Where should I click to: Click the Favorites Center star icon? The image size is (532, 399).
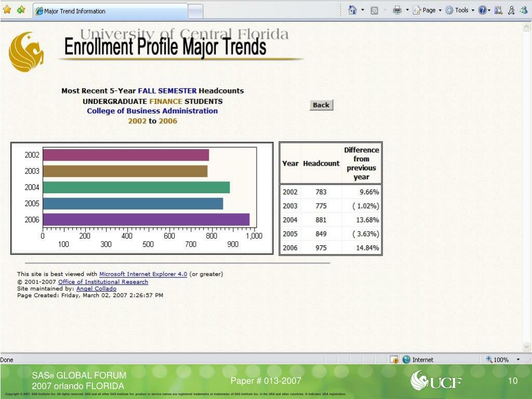click(7, 10)
